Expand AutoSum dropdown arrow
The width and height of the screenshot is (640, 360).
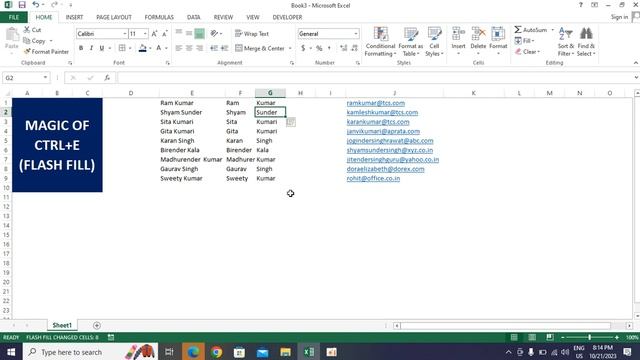[x=553, y=30]
